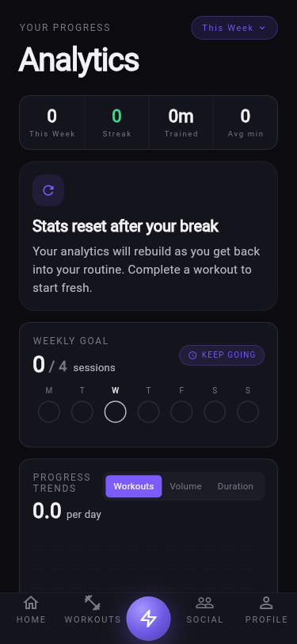Click the clock icon in Keep Going
This screenshot has height=644, width=297.
click(x=192, y=355)
